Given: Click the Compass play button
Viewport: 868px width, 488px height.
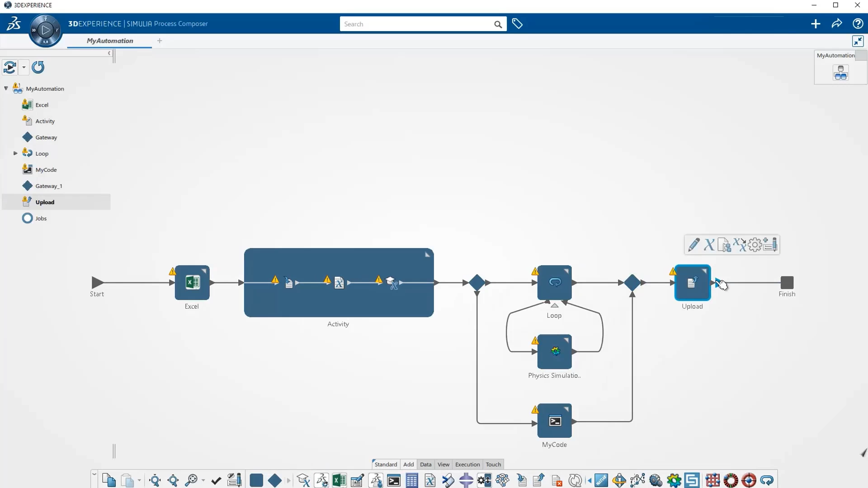Looking at the screenshot, I should pos(45,30).
